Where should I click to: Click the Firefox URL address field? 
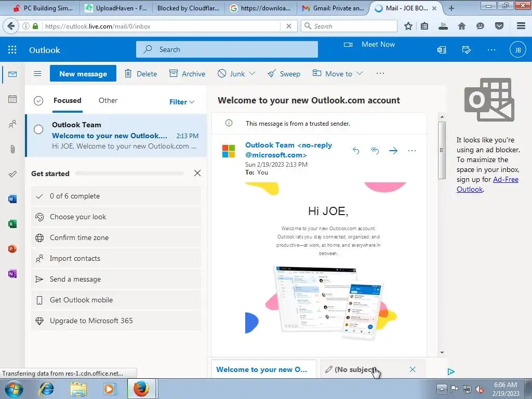pyautogui.click(x=161, y=26)
